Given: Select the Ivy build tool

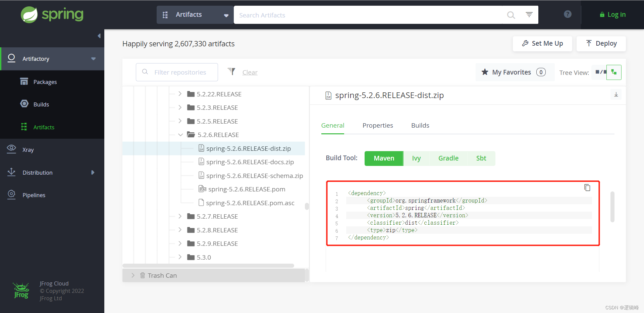Looking at the screenshot, I should coord(416,158).
